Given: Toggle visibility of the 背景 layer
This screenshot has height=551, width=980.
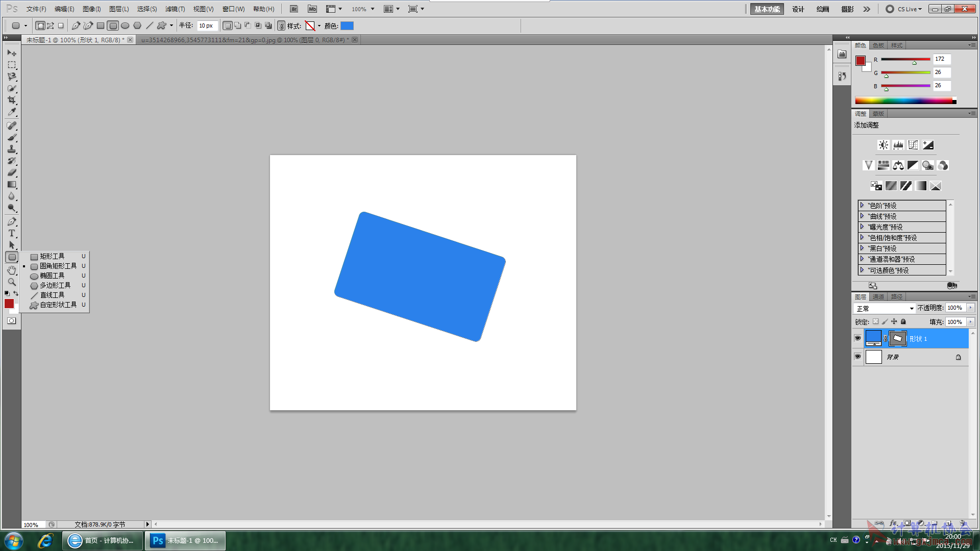Looking at the screenshot, I should (x=857, y=357).
